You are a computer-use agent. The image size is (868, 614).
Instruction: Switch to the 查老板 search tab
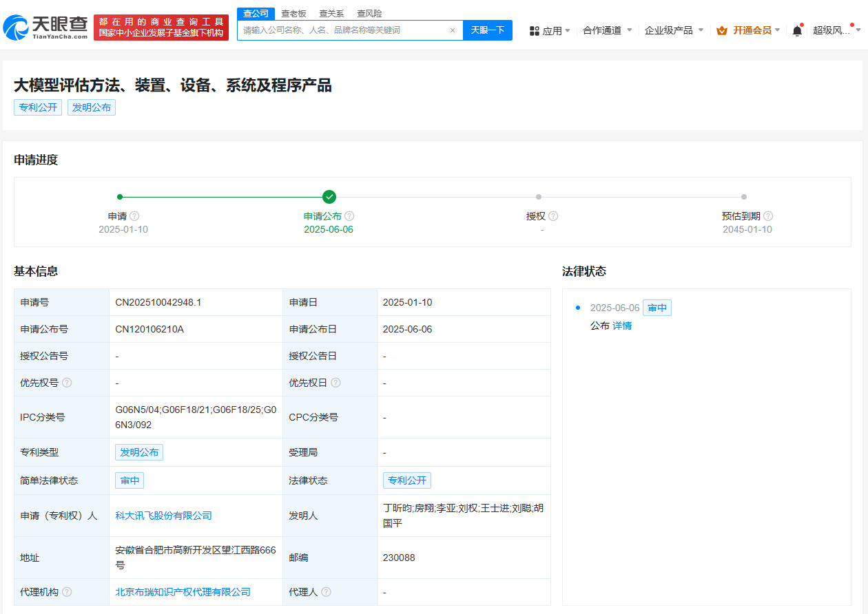(x=293, y=14)
